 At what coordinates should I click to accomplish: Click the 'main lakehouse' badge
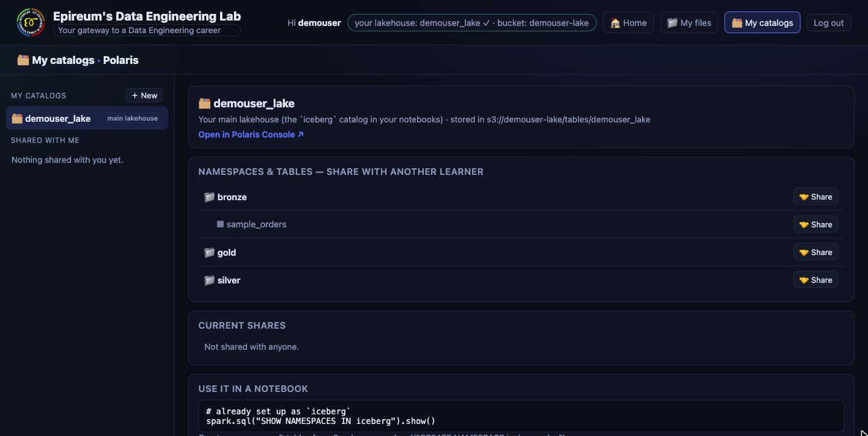133,118
